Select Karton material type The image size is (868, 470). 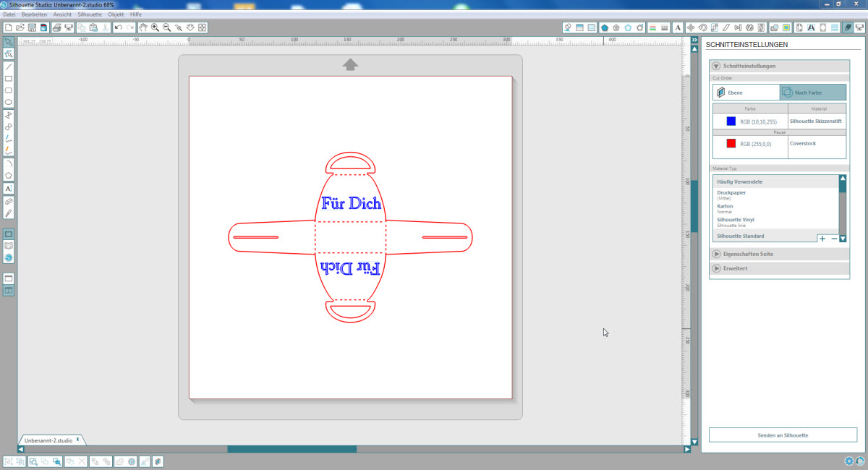(725, 207)
